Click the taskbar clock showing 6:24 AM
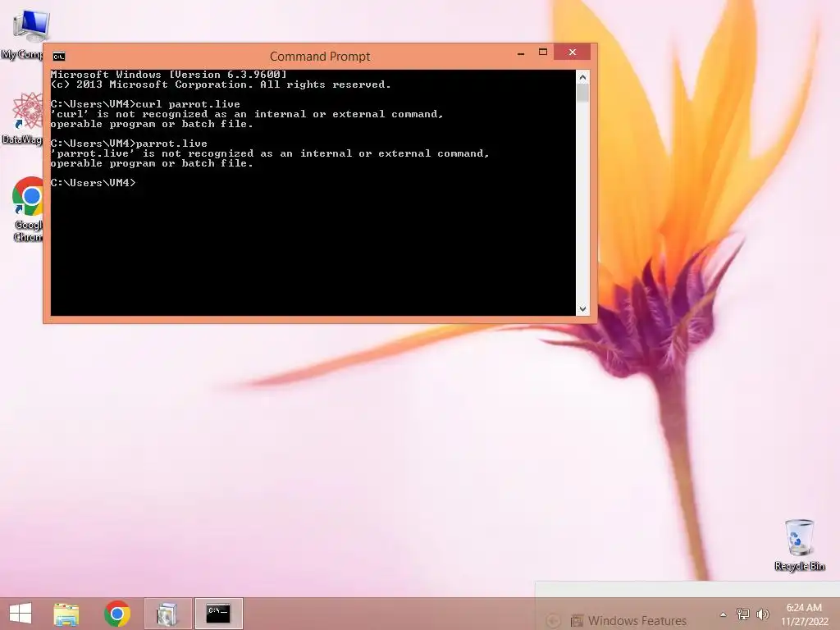The height and width of the screenshot is (630, 840). [x=804, y=614]
